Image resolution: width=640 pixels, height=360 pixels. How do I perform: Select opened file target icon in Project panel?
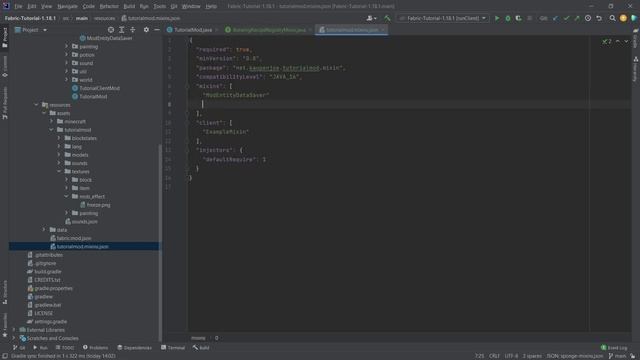111,30
